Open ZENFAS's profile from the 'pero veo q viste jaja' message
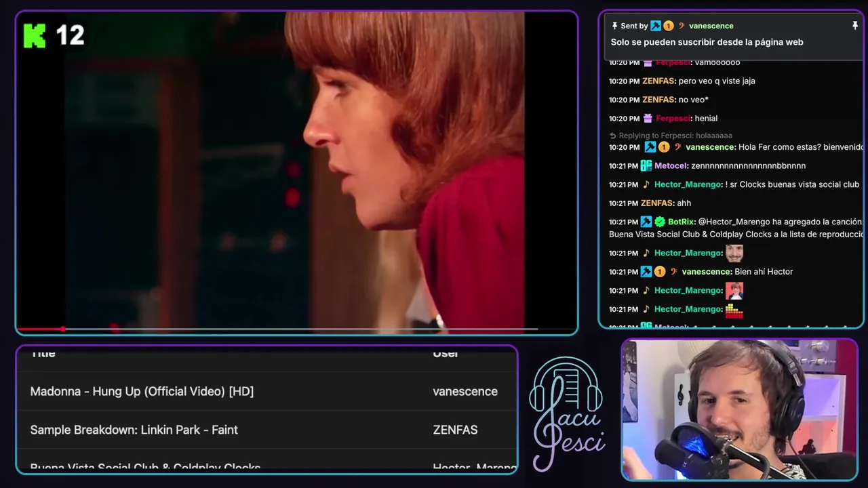The image size is (868, 488). point(659,81)
